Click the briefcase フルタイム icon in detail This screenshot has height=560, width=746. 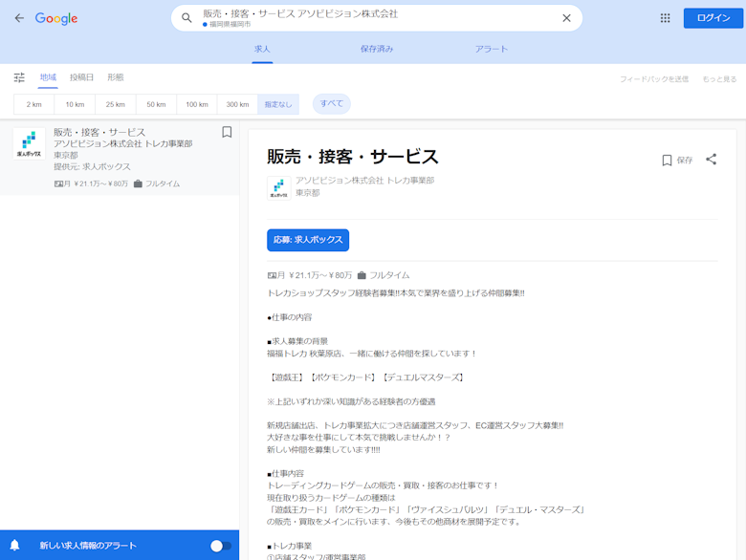[x=362, y=275]
